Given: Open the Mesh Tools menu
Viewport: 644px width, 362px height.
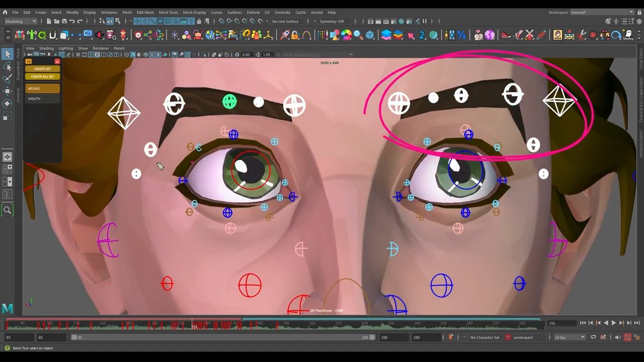Looking at the screenshot, I should (x=169, y=12).
